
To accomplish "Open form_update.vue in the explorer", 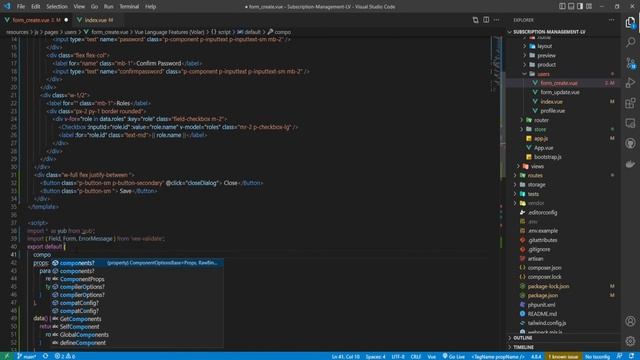I will click(x=560, y=92).
